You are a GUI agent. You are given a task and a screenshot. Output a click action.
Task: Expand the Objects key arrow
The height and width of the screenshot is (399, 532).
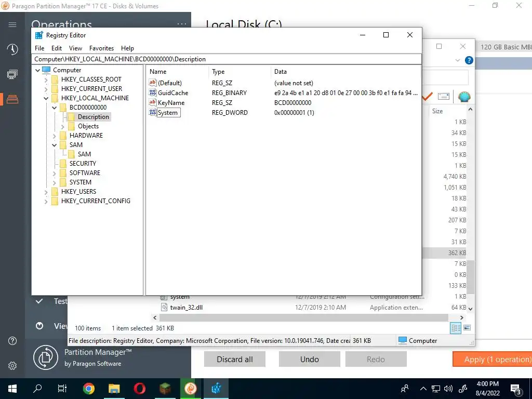tap(62, 127)
